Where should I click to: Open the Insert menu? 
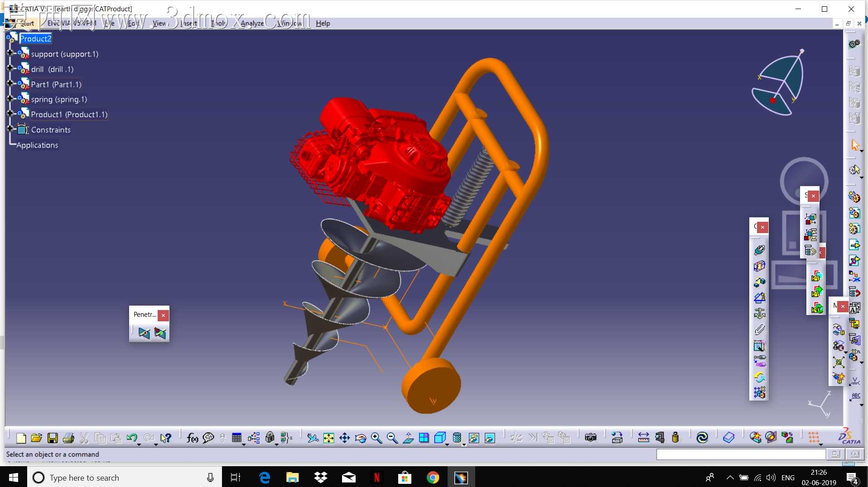tap(188, 23)
